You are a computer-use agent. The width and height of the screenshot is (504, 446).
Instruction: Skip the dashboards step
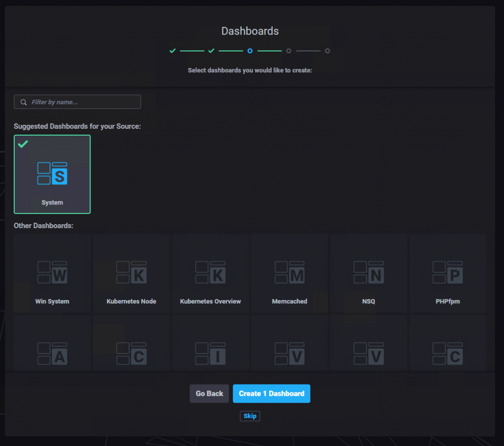250,416
